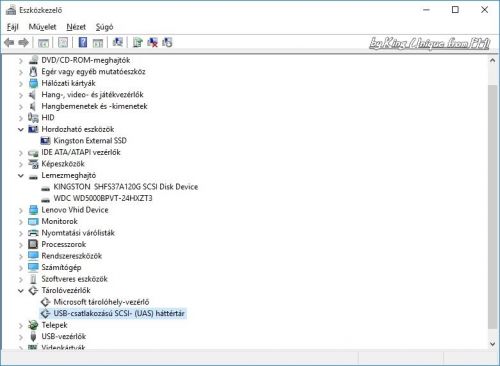Click the Lemezmeghajtó drive icon

(x=33, y=176)
